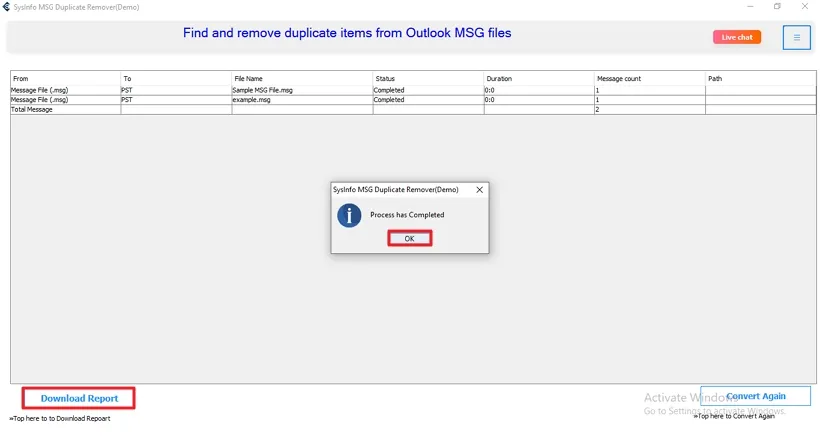Select the File Name column header
Viewport: 820px width, 437px height.
[302, 78]
